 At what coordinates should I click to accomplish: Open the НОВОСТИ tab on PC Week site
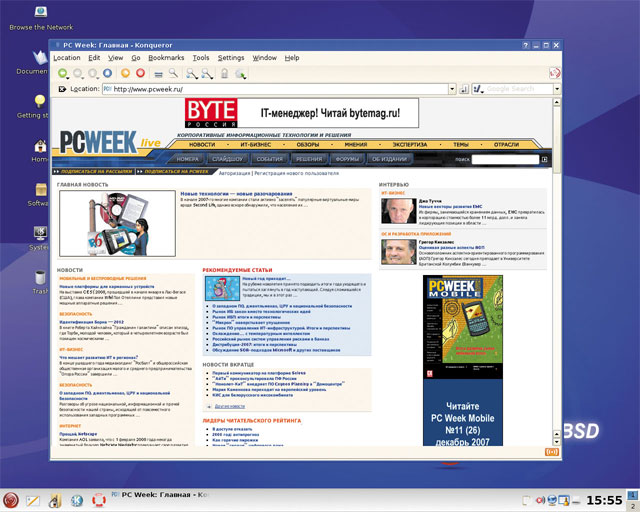click(x=202, y=145)
